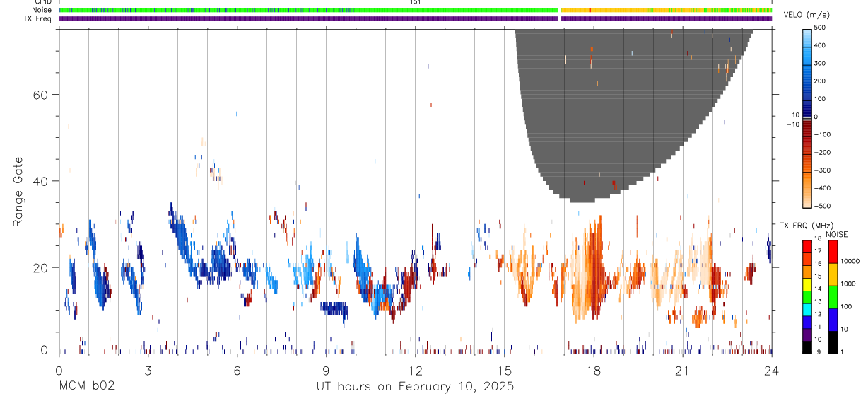This screenshot has height=401, width=868.
Task: Click the 'VELO (m/s)' color bar title
Action: pos(806,16)
